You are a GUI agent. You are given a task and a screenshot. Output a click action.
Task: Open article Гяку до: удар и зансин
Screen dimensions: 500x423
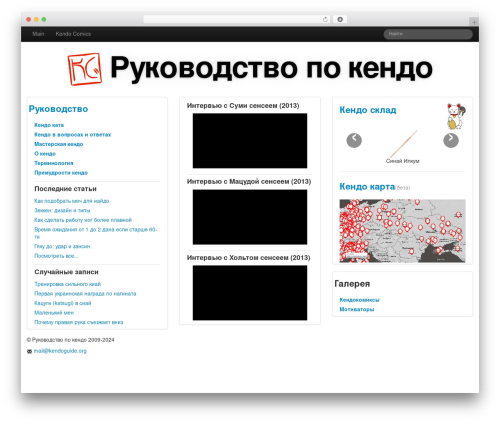click(62, 246)
